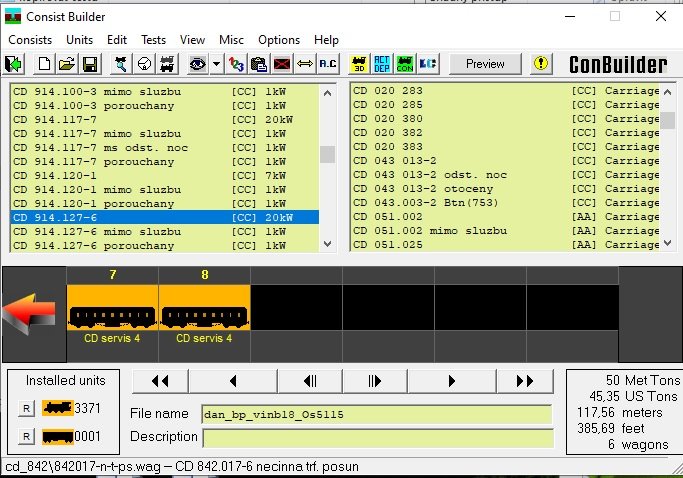Click the ACT DEP toolbar icon

coord(382,64)
